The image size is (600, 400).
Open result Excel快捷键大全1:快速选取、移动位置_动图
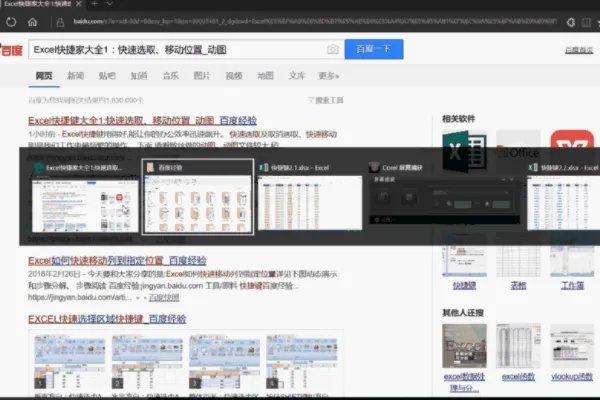point(142,121)
